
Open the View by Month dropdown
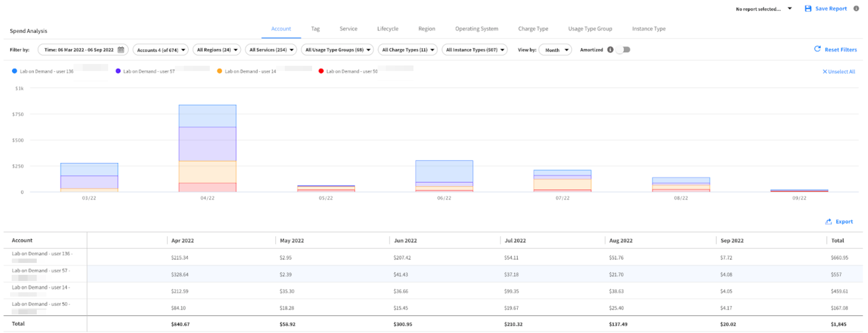[555, 50]
